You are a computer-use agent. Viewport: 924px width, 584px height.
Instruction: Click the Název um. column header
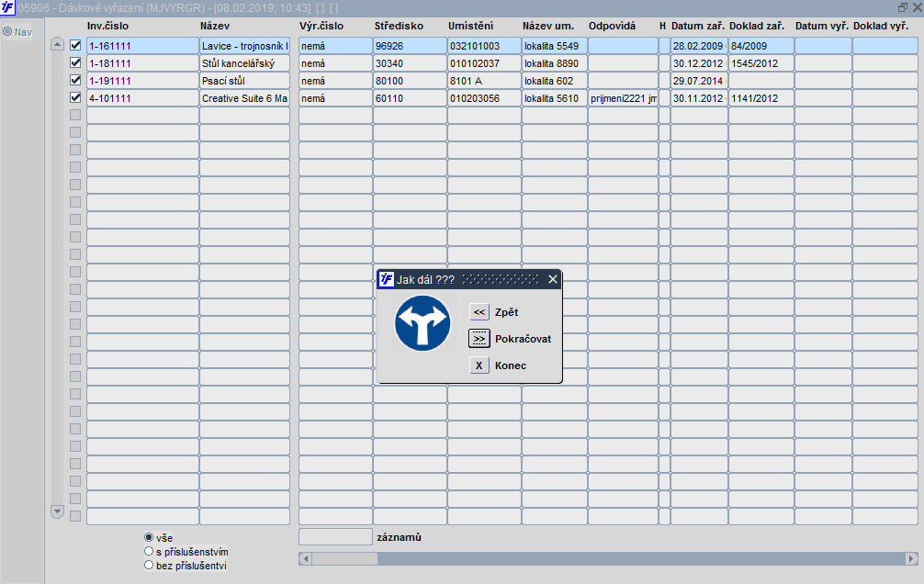click(x=548, y=26)
